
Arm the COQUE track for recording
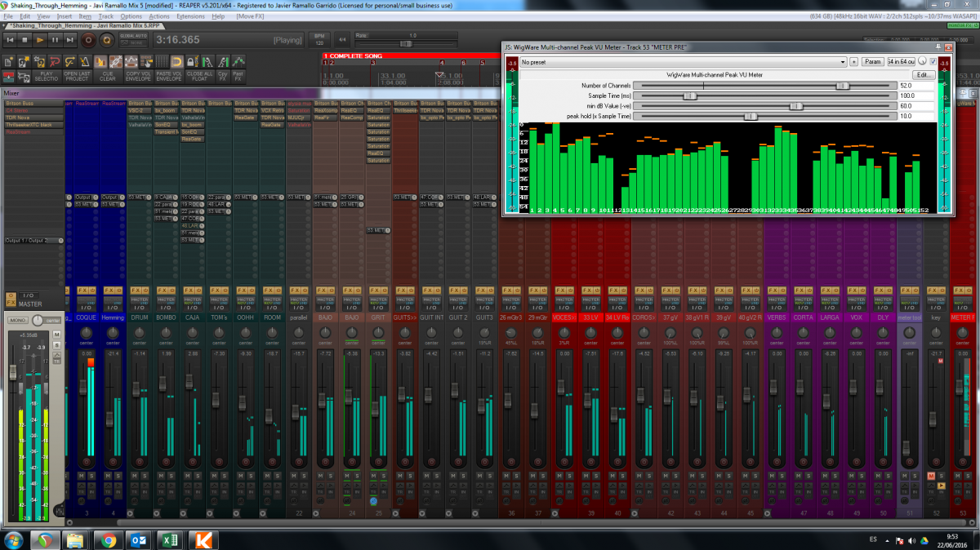click(87, 461)
